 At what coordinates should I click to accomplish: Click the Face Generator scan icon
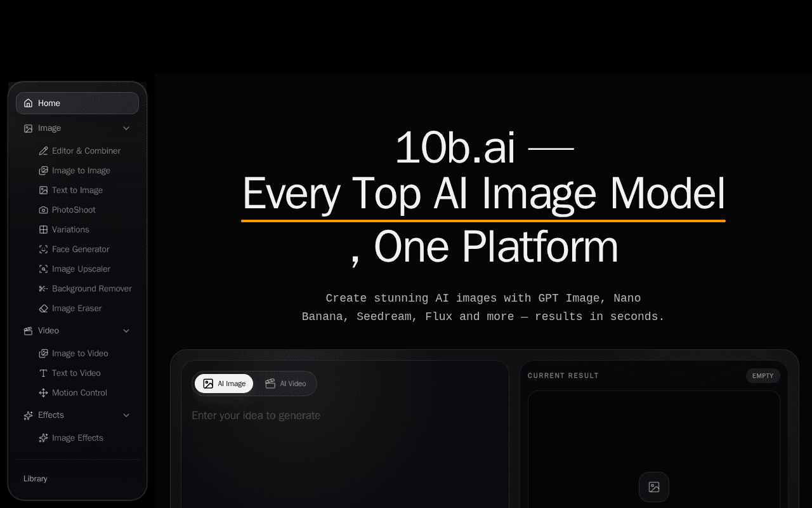click(x=43, y=250)
